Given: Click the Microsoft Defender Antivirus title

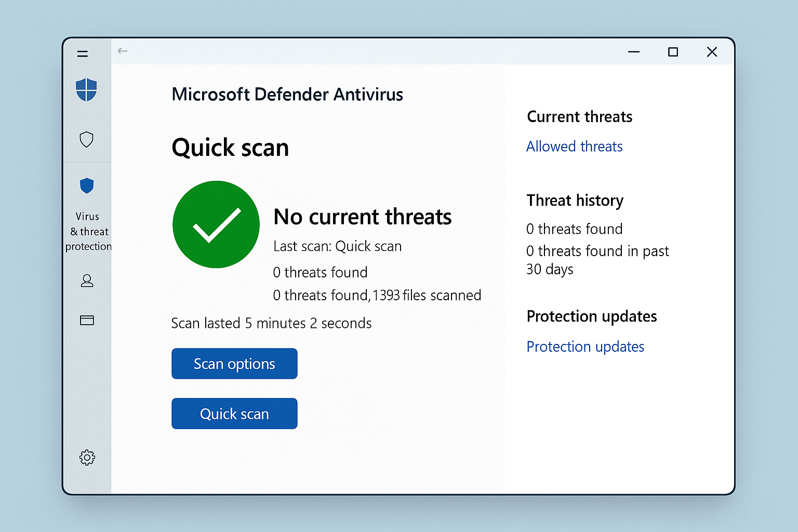Looking at the screenshot, I should pos(287,94).
